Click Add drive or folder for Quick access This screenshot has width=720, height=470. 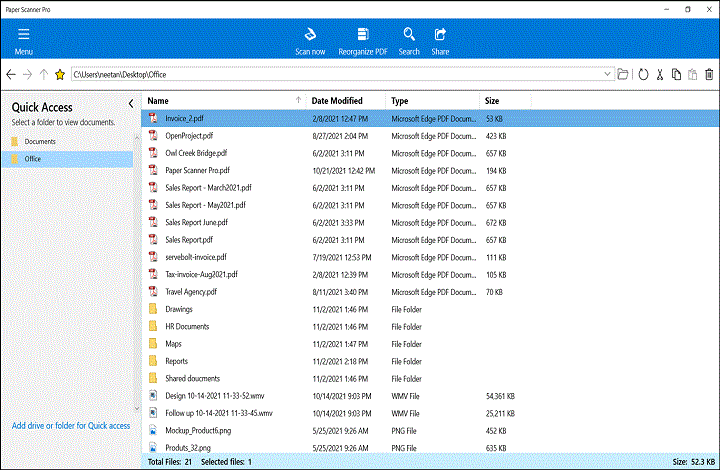70,425
